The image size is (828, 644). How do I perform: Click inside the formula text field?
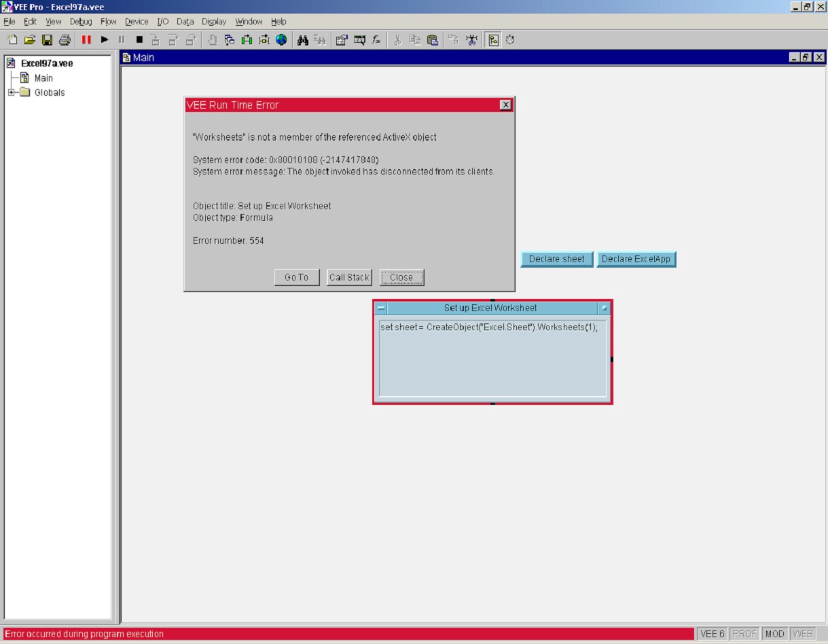click(492, 360)
